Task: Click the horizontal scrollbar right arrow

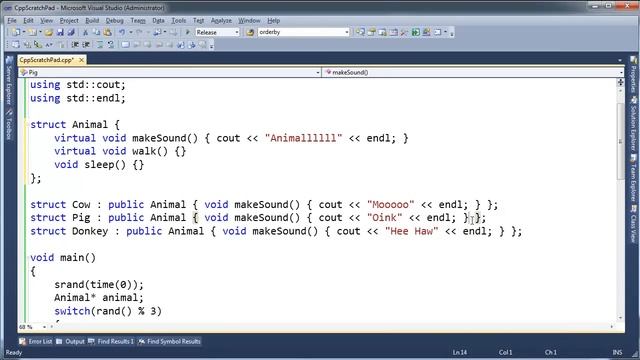Action: click(x=611, y=327)
